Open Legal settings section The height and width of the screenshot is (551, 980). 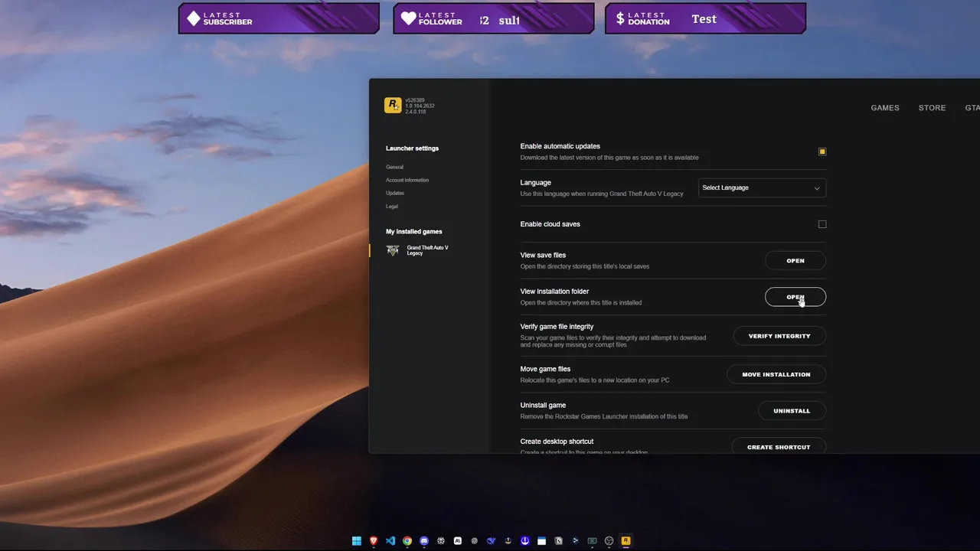(x=392, y=206)
